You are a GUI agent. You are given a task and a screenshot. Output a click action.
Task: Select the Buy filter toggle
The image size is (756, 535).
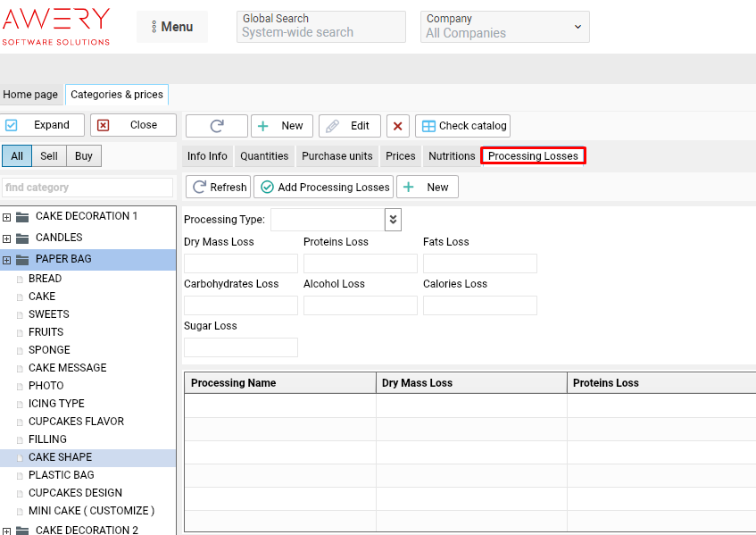click(84, 156)
